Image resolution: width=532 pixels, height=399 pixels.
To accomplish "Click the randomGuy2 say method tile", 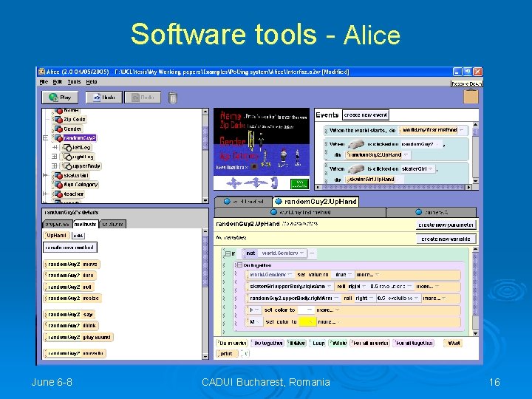I will (x=69, y=315).
